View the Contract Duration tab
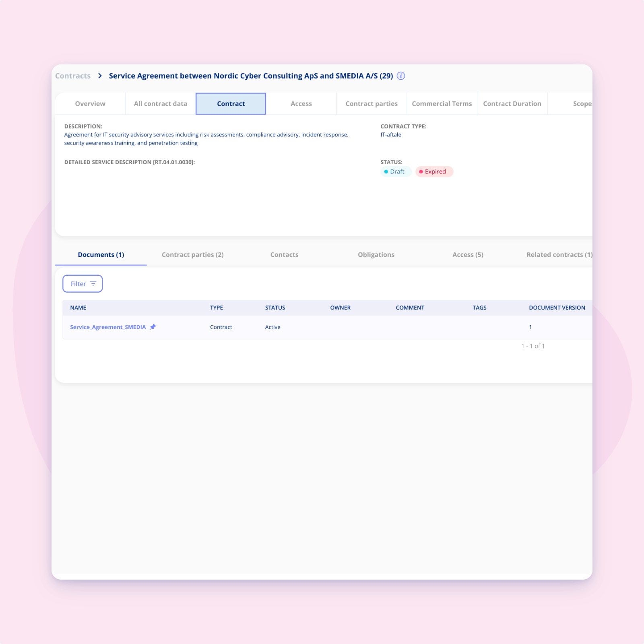 point(512,103)
